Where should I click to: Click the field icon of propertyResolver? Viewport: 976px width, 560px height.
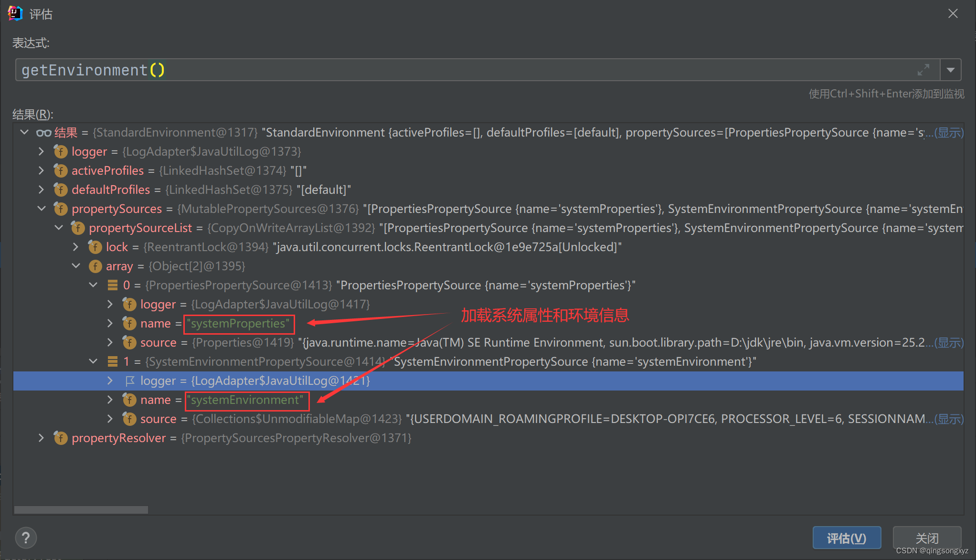click(60, 438)
